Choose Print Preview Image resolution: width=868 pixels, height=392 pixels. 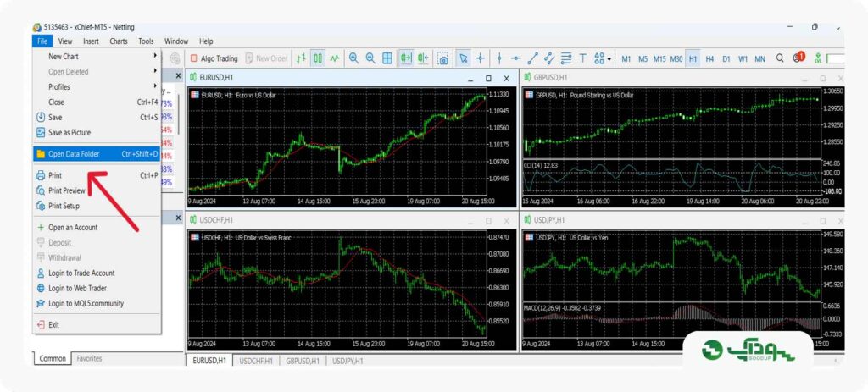(97, 190)
